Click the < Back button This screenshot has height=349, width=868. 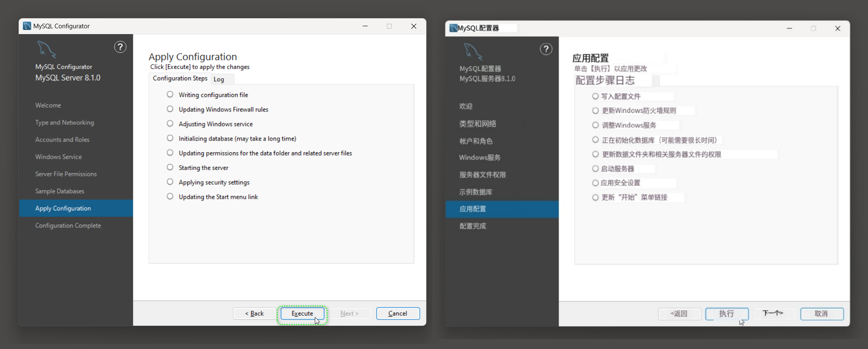(255, 313)
